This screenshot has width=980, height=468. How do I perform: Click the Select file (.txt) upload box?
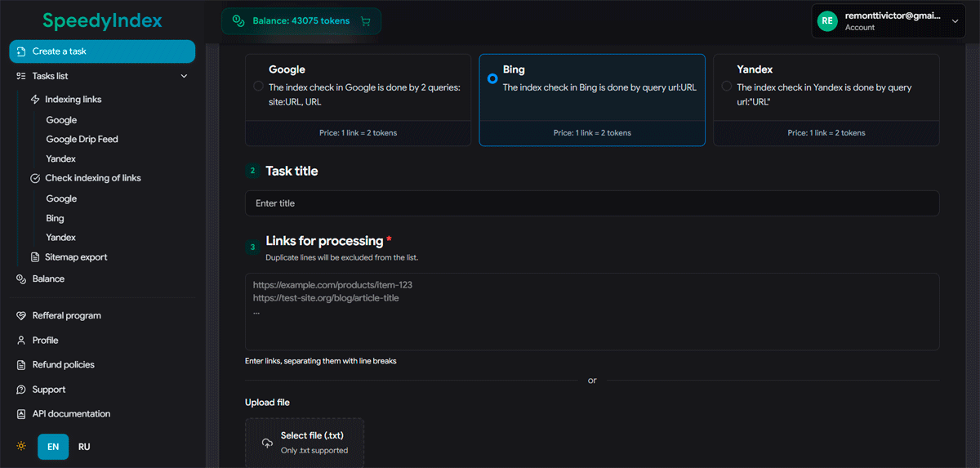click(x=305, y=443)
